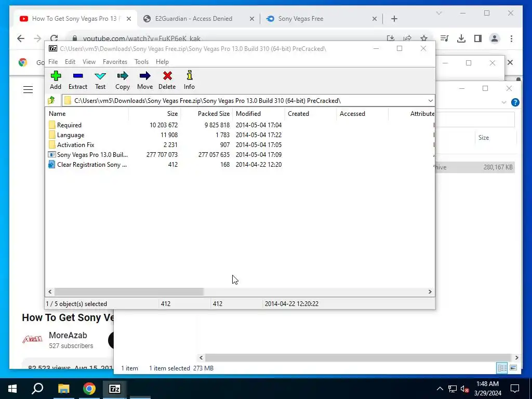
Task: Click the 7-Zip horizontal scrollbar thumb
Action: pos(129,291)
